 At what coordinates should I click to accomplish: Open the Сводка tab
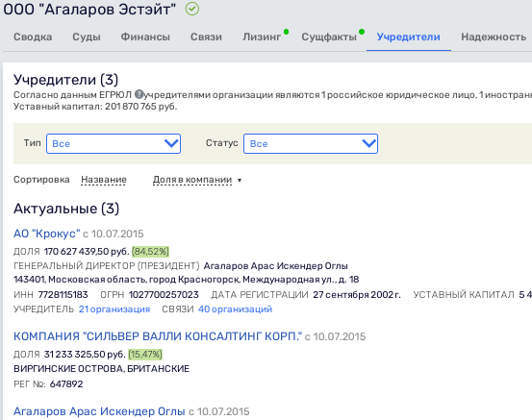[33, 37]
